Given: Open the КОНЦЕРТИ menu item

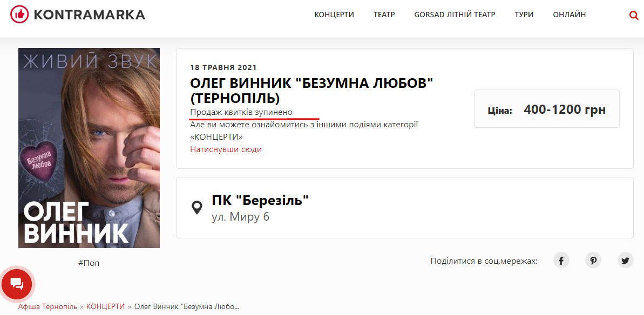Looking at the screenshot, I should click(x=334, y=15).
